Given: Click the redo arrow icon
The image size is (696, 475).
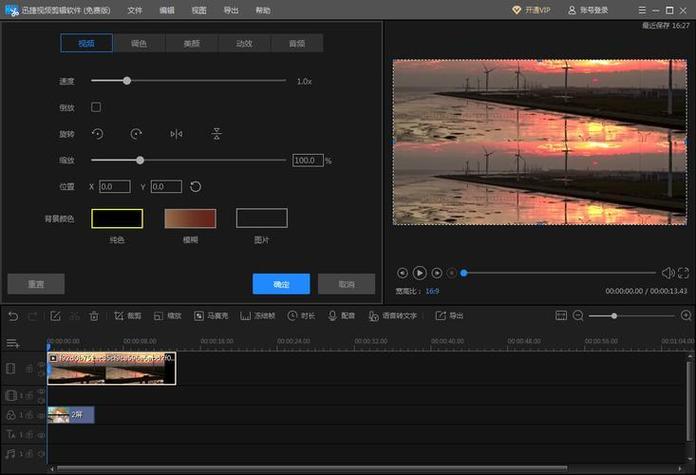Looking at the screenshot, I should pos(33,316).
